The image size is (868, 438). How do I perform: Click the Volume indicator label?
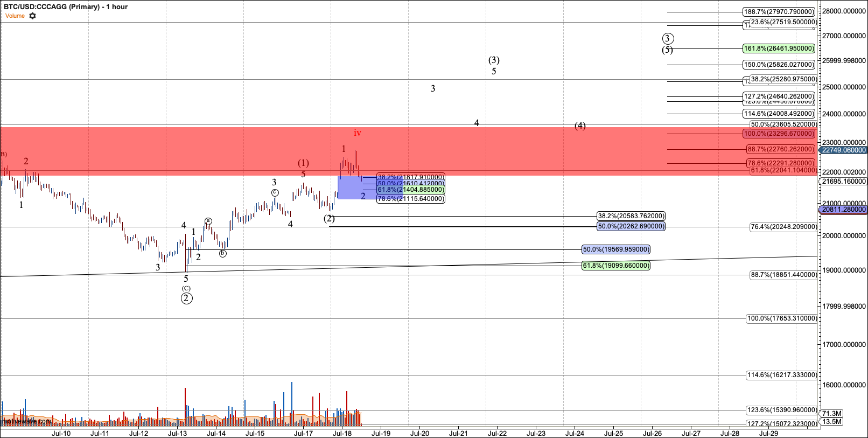click(x=15, y=16)
